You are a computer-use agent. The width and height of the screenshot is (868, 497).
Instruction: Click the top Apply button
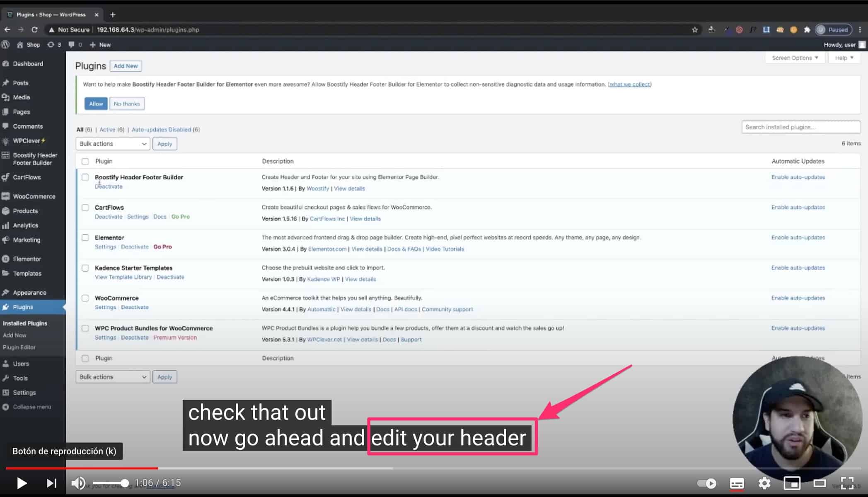click(164, 144)
